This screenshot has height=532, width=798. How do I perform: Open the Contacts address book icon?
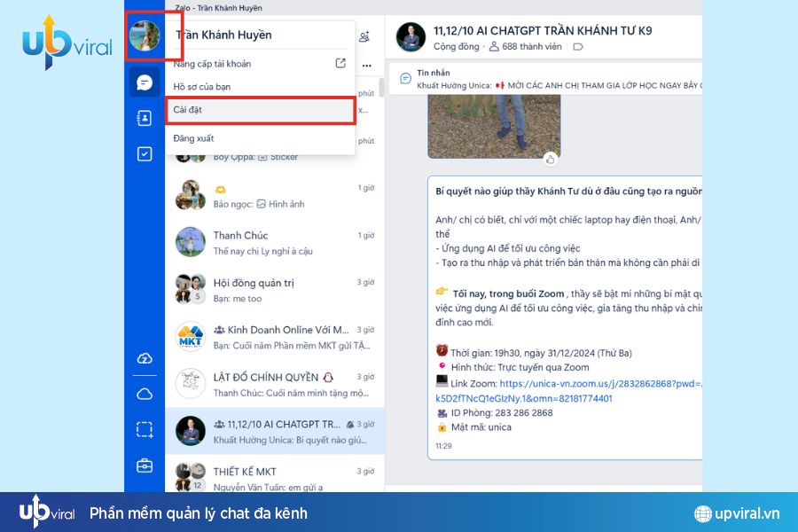pos(145,118)
